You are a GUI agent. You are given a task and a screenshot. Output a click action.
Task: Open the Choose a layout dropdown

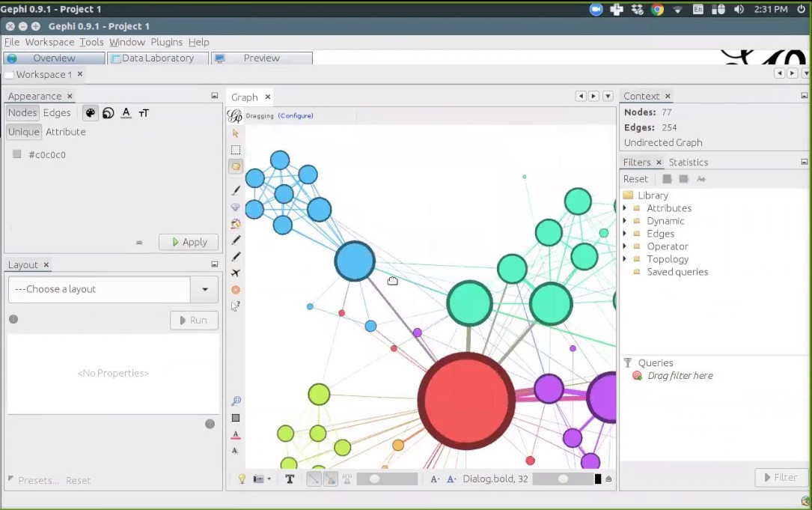(x=113, y=289)
